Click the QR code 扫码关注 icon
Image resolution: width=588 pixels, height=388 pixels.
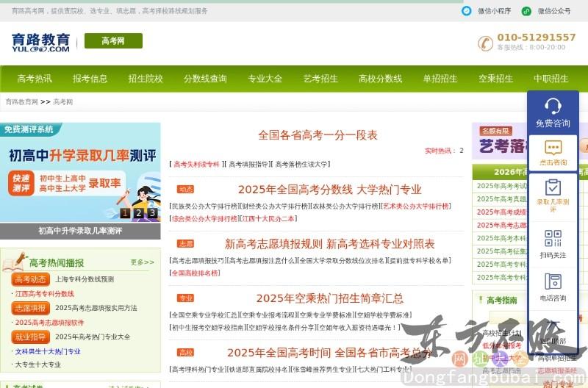[553, 238]
